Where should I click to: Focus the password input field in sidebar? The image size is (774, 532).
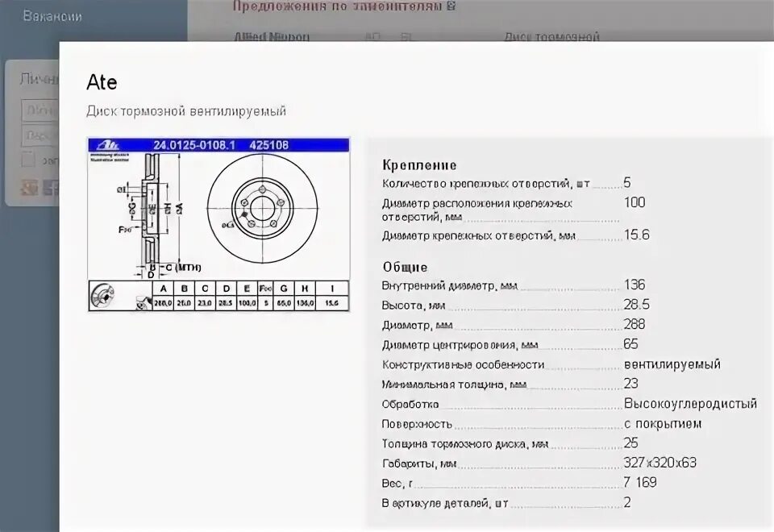(40, 135)
